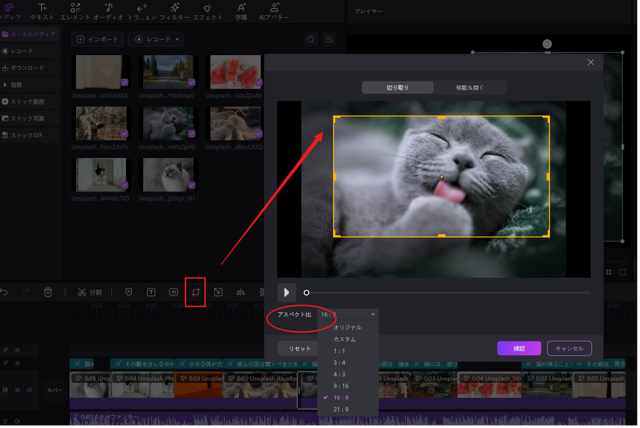Select 1:1 from the aspect ratio list

(x=342, y=351)
